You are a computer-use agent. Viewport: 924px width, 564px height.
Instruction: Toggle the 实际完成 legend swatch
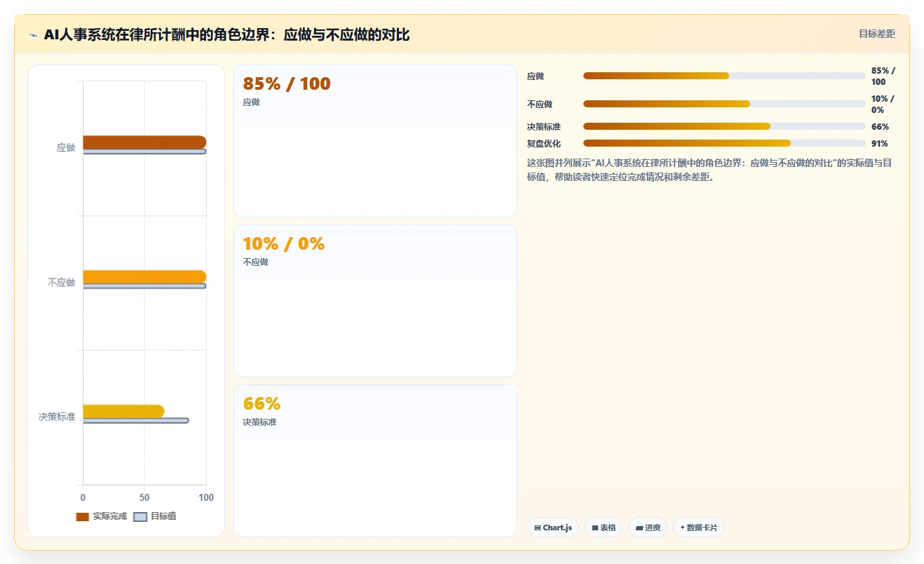pos(83,516)
